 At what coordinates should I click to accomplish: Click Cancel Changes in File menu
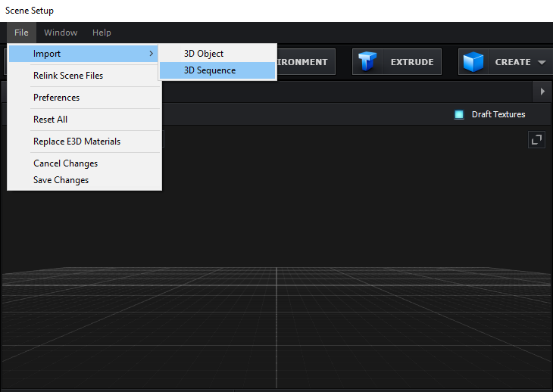65,163
